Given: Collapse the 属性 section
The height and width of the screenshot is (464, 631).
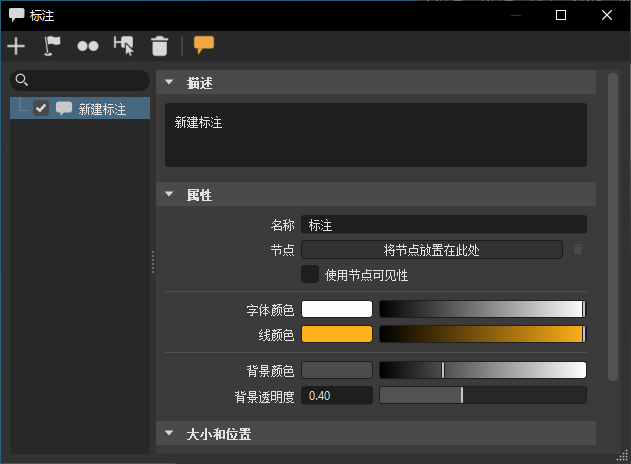Looking at the screenshot, I should pos(169,194).
